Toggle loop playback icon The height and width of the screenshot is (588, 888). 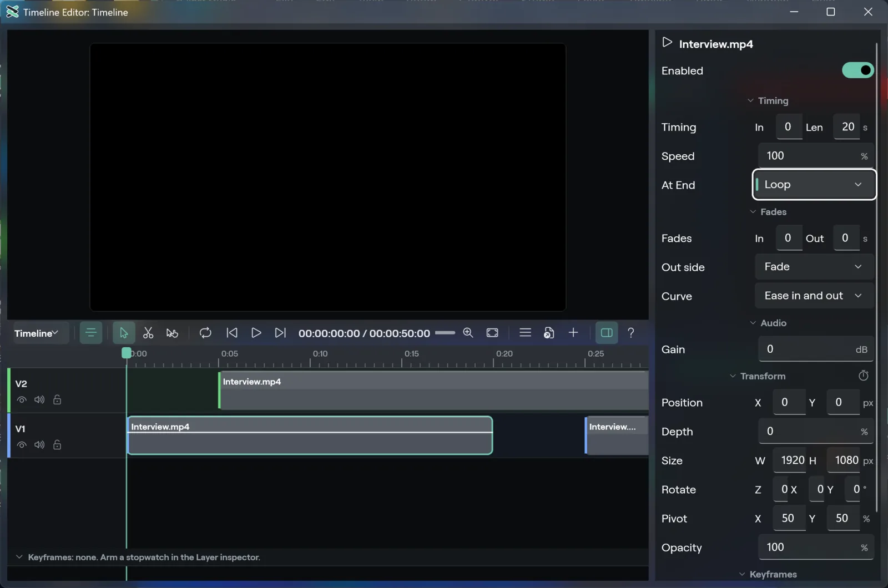(x=205, y=333)
